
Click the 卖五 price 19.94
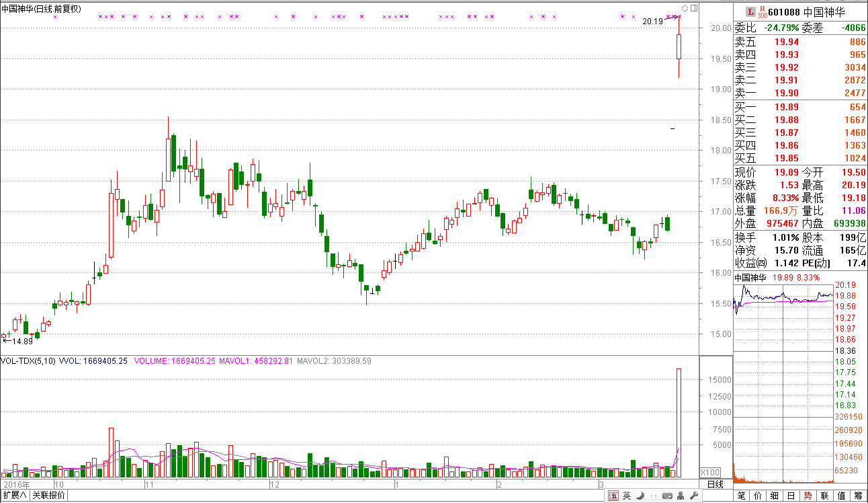(x=787, y=42)
